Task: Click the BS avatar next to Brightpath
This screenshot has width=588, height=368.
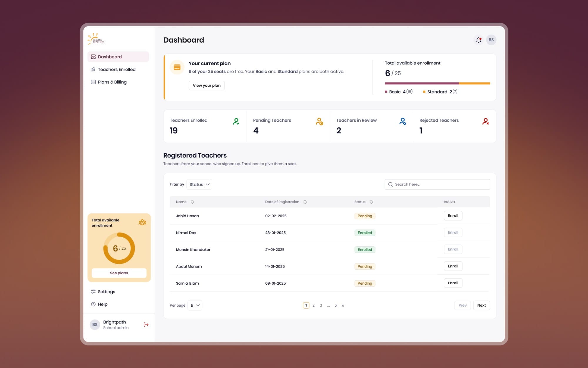Action: [95, 325]
